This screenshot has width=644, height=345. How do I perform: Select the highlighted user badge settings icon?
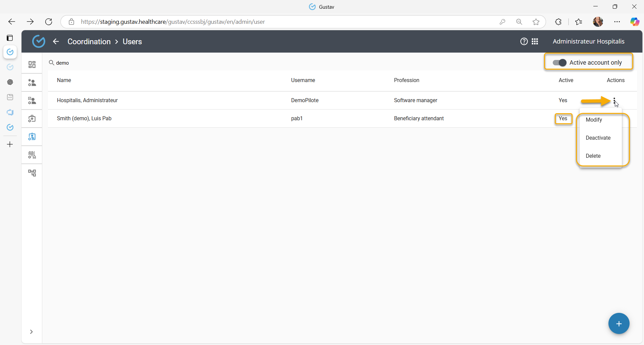pos(32,137)
